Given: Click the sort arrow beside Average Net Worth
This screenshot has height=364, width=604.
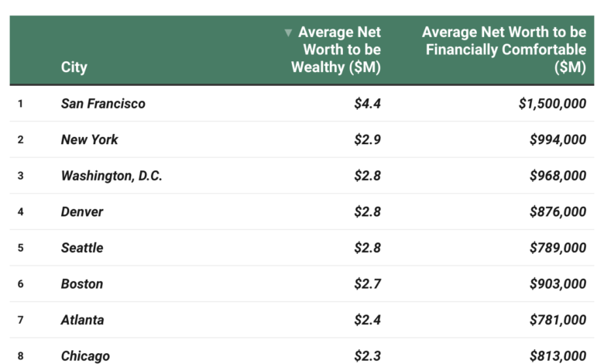Looking at the screenshot, I should pos(288,33).
